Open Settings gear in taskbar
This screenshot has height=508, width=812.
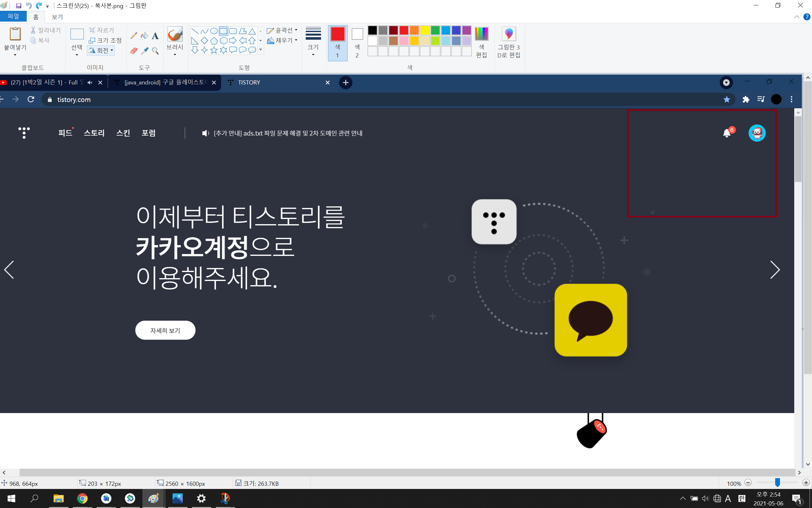tap(201, 498)
